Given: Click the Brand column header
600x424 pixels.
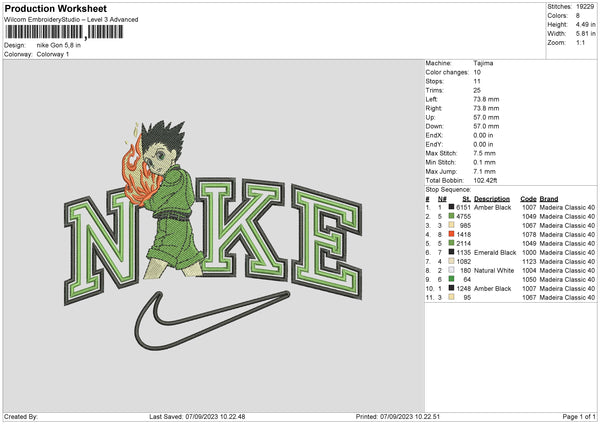Looking at the screenshot, I should (549, 199).
